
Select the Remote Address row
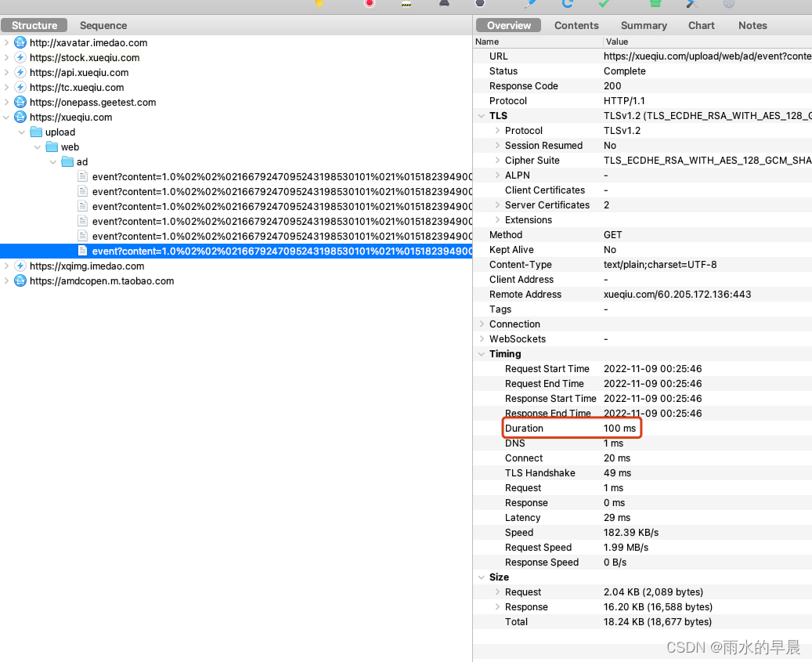[643, 295]
